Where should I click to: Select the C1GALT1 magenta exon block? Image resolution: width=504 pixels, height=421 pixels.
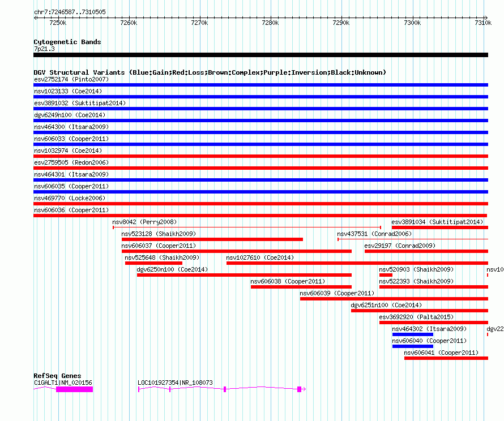tap(75, 389)
